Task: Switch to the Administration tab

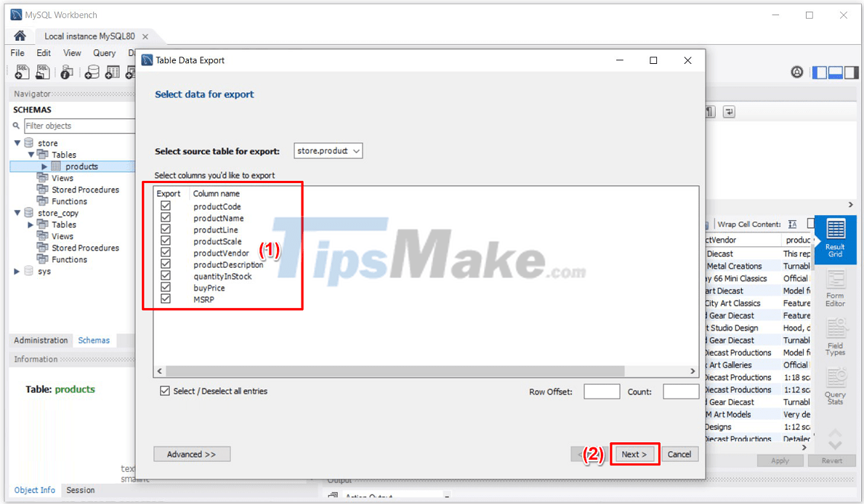Action: point(40,340)
